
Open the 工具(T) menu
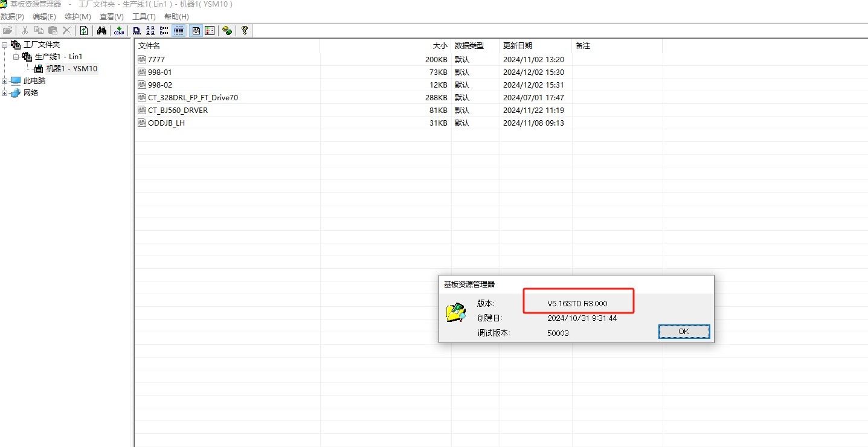pos(144,17)
